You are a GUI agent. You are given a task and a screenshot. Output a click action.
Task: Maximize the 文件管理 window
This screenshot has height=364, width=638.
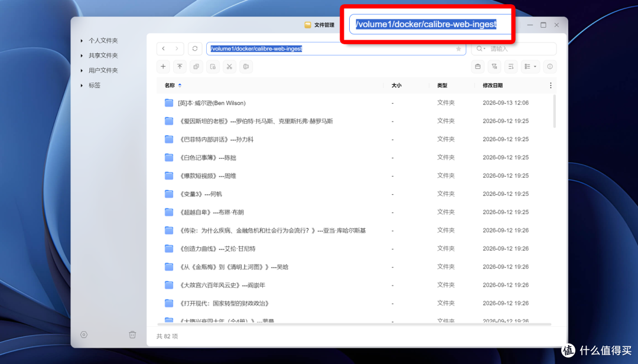(x=543, y=25)
